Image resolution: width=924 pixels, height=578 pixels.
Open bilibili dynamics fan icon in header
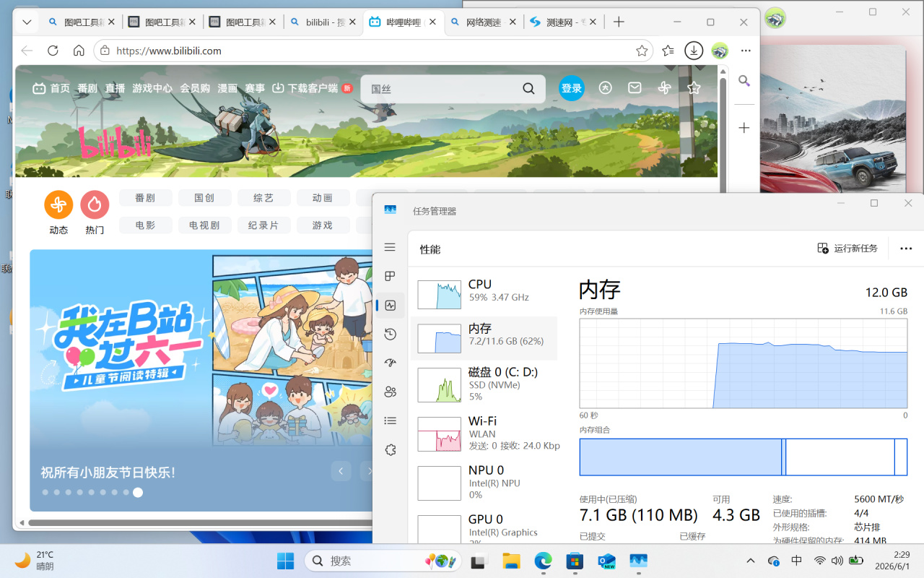pos(664,87)
